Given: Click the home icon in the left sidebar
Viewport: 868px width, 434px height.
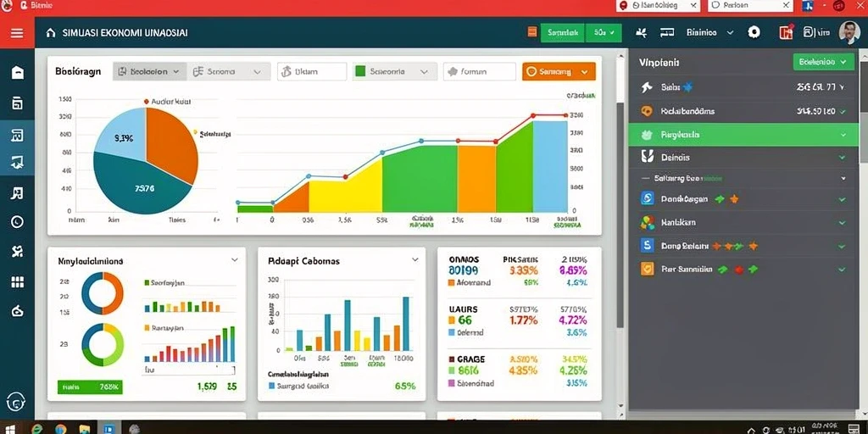Looking at the screenshot, I should [17, 73].
